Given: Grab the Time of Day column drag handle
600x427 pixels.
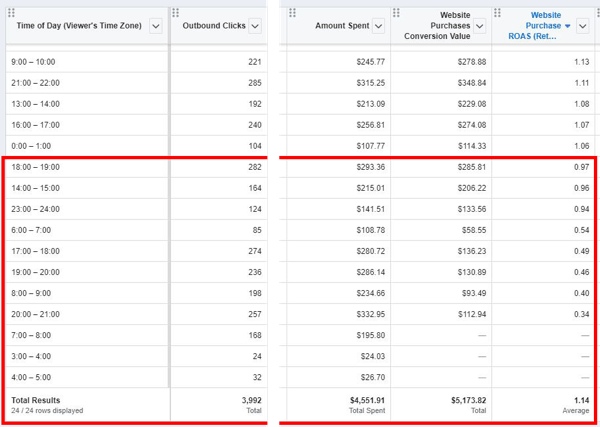Looking at the screenshot, I should point(11,13).
